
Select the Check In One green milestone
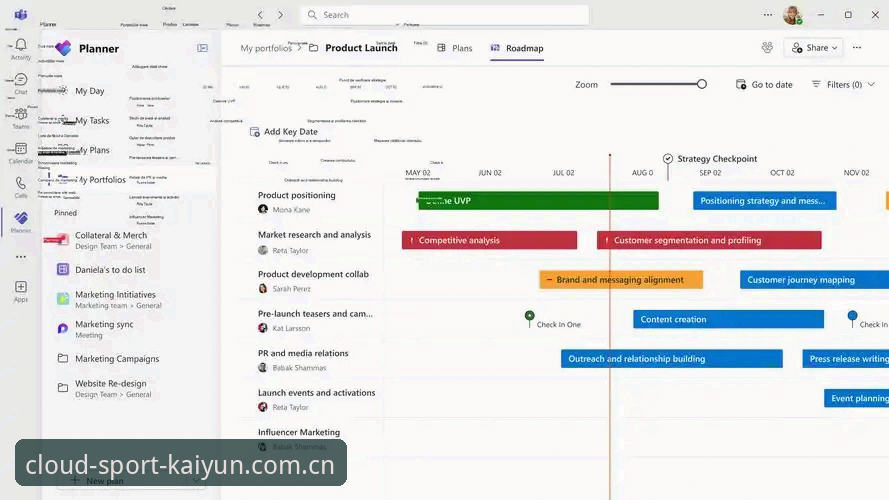[530, 315]
